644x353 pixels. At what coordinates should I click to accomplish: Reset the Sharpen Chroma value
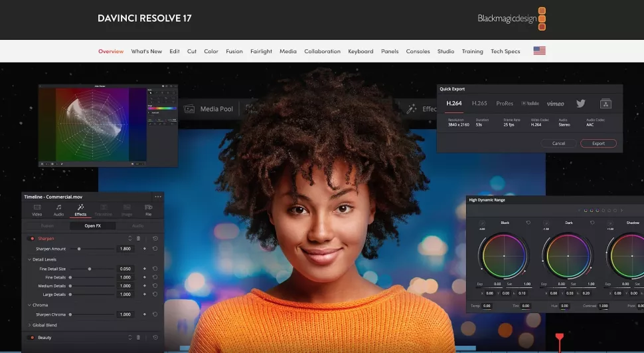point(155,314)
